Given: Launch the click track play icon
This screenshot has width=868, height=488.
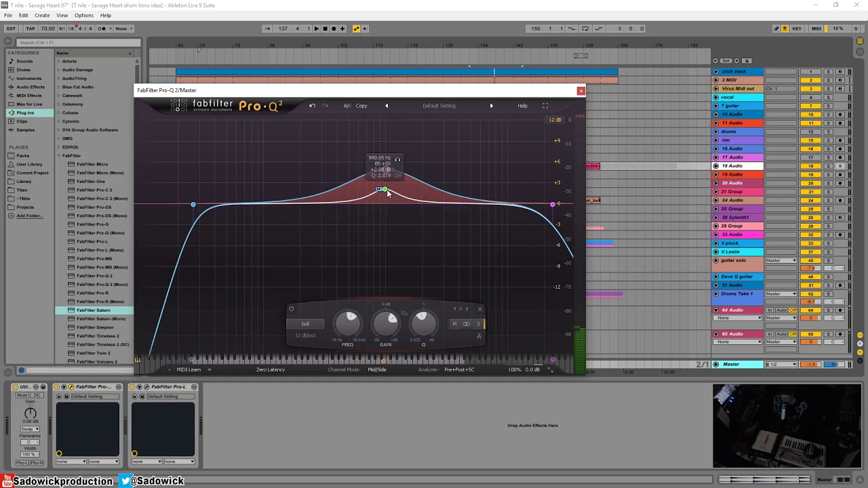Looking at the screenshot, I should click(x=715, y=72).
